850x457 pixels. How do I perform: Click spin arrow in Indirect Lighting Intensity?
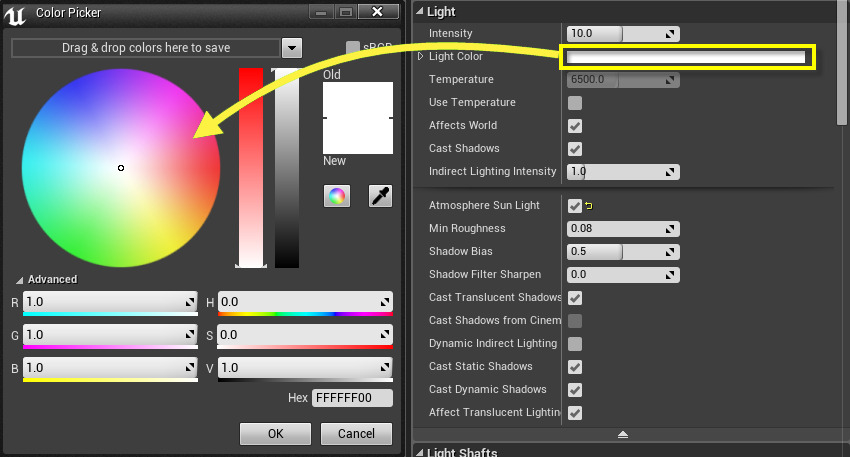[670, 172]
